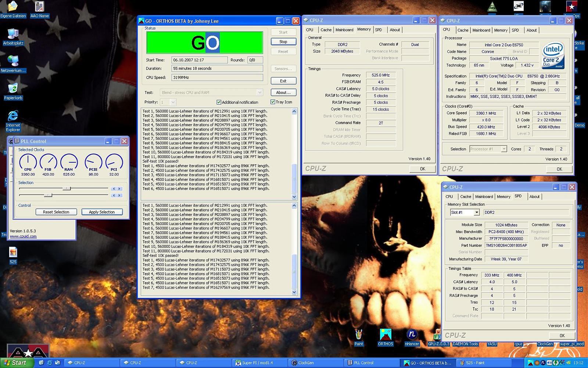This screenshot has height=368, width=588.
Task: Switch to 525 - Paint taskbar item
Action: coord(484,363)
